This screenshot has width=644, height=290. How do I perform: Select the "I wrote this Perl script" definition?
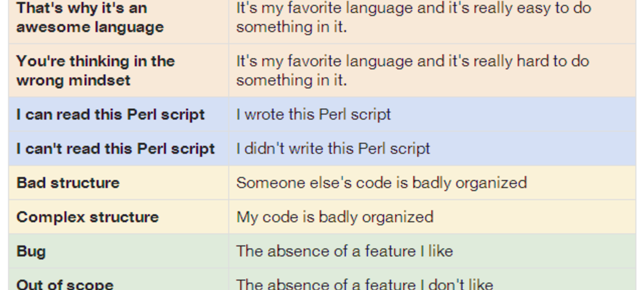tap(313, 114)
